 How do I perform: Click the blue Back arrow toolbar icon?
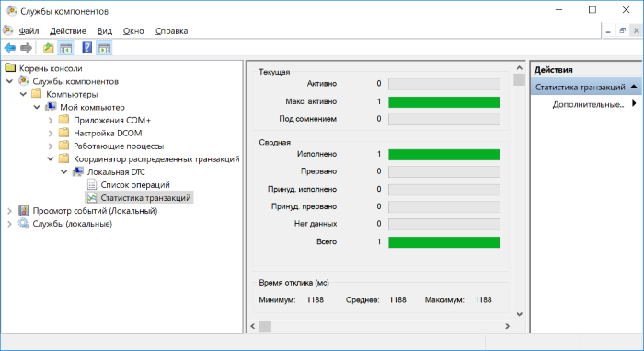[10, 48]
